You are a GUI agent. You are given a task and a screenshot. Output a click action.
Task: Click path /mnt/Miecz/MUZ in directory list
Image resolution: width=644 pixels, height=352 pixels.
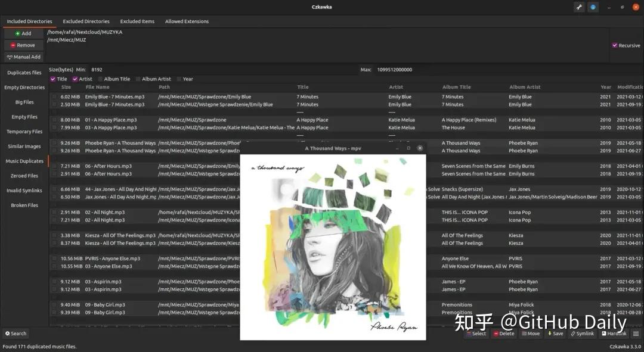pyautogui.click(x=67, y=40)
